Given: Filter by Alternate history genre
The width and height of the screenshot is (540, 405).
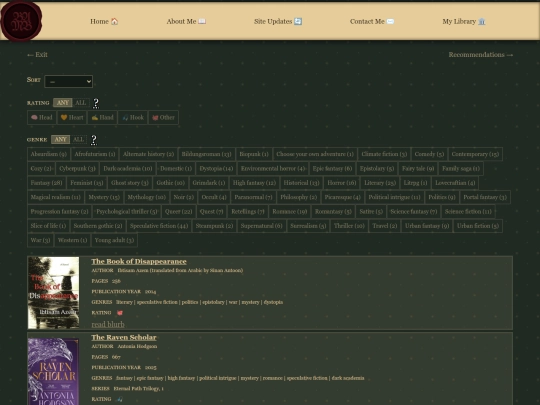Looking at the screenshot, I should tap(148, 154).
